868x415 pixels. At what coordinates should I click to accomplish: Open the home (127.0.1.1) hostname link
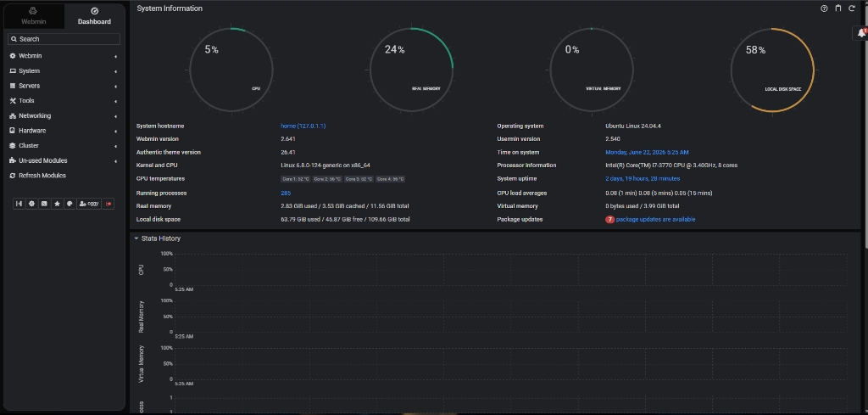tap(303, 126)
